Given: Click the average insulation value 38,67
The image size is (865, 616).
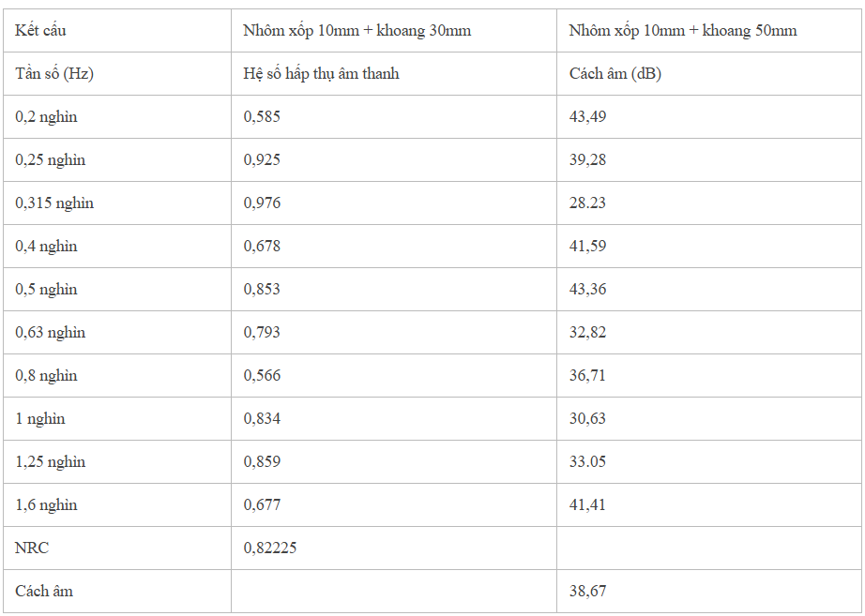Looking at the screenshot, I should click(x=587, y=592).
